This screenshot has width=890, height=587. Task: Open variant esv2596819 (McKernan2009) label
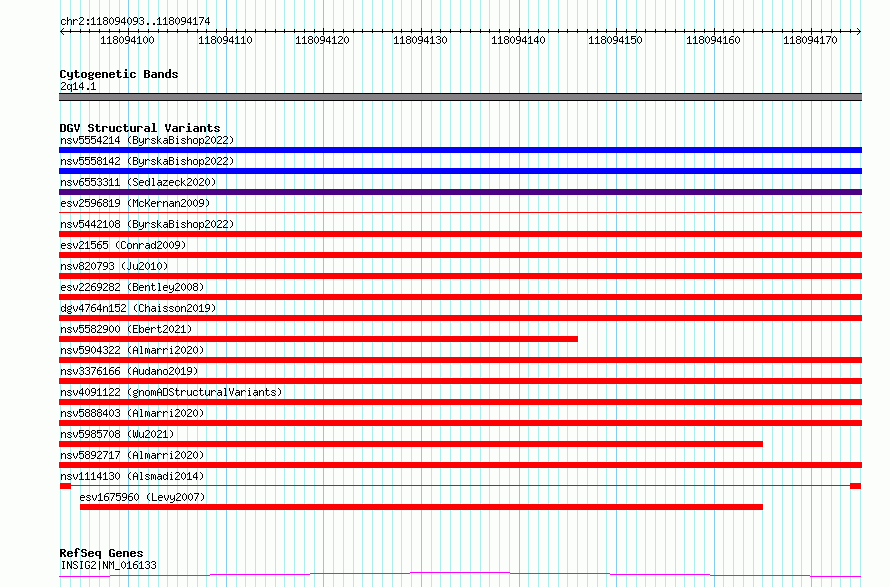pos(135,203)
